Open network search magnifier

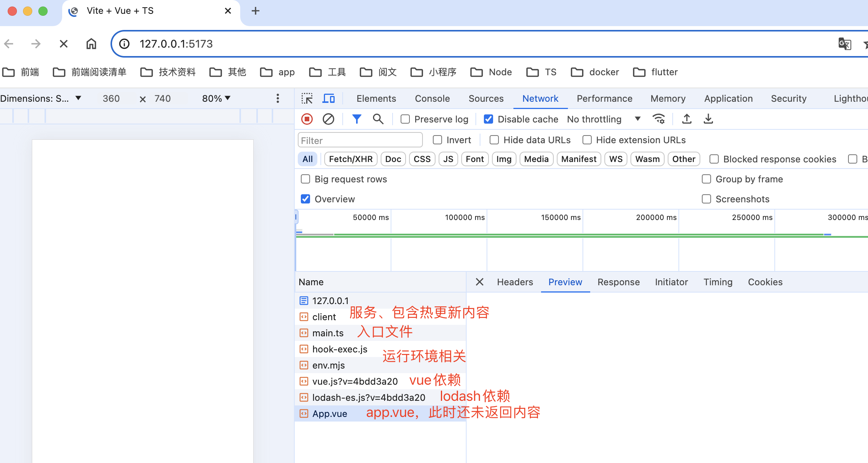[378, 119]
